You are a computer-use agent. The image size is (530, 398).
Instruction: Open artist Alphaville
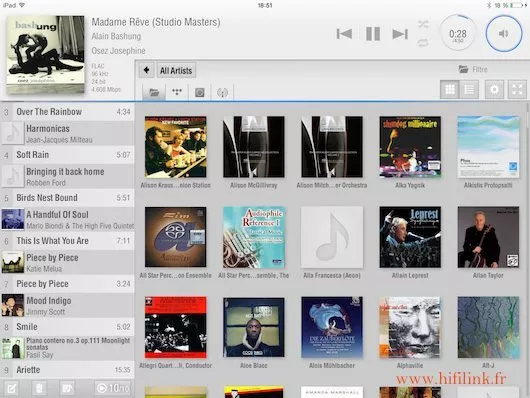pos(410,327)
